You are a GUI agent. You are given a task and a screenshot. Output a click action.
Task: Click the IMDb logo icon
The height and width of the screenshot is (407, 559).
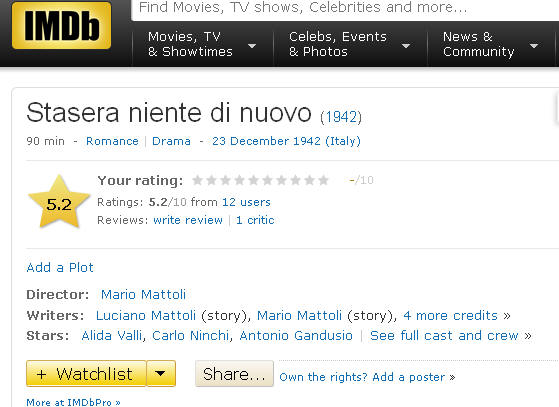tap(61, 25)
